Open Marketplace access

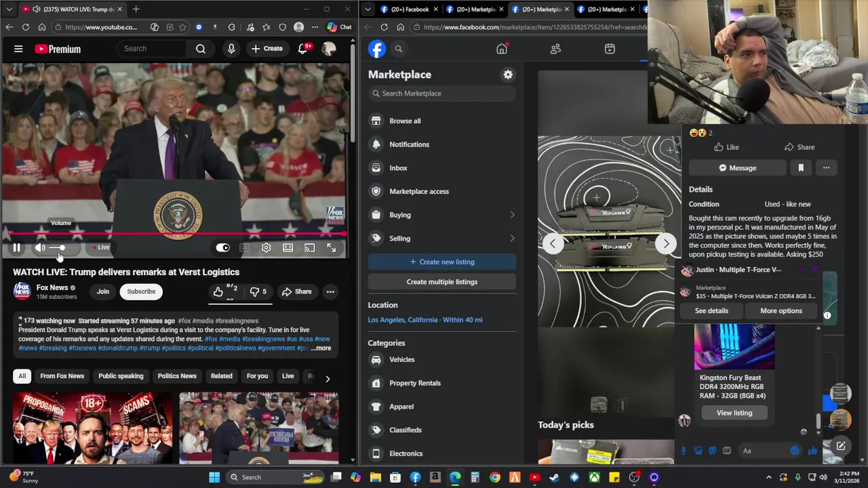(x=441, y=191)
